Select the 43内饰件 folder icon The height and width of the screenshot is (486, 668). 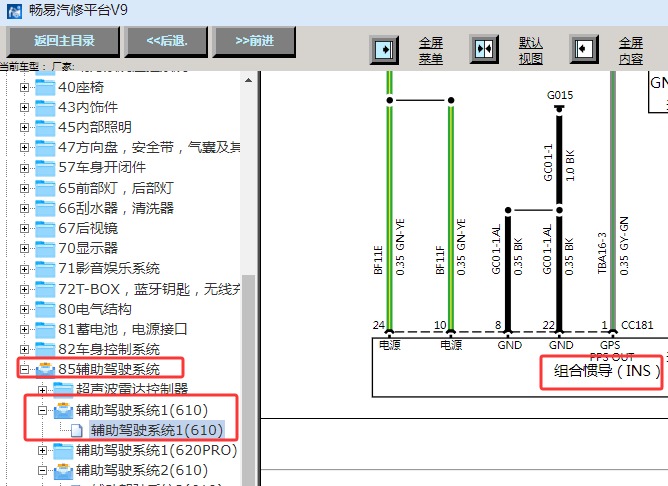45,107
